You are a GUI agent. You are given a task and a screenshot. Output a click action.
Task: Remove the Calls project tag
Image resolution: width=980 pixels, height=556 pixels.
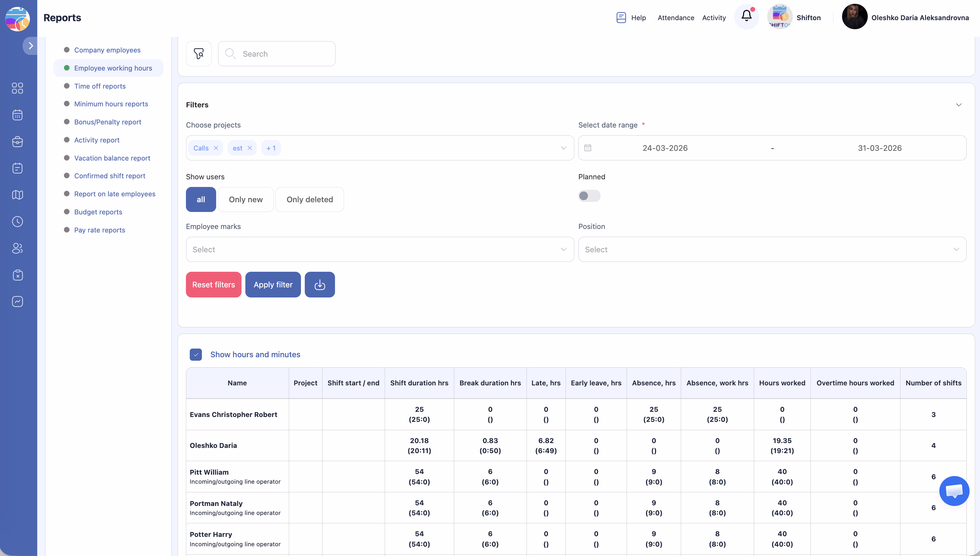tap(216, 148)
